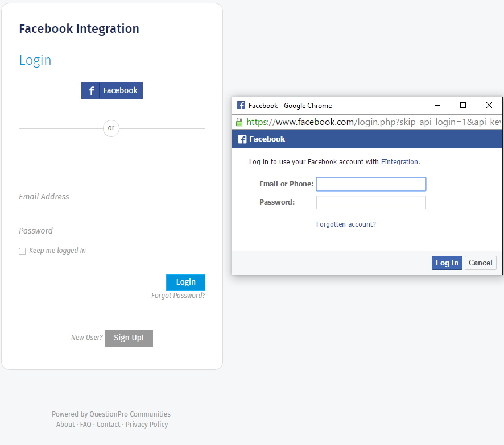
Task: Minimize the Facebook popup window
Action: tap(437, 105)
